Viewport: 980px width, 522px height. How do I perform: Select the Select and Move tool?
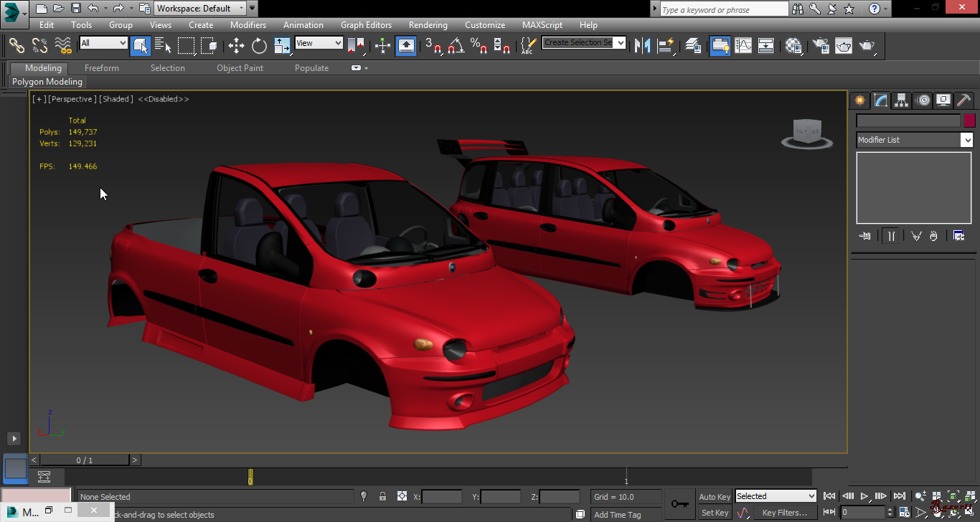[x=236, y=46]
